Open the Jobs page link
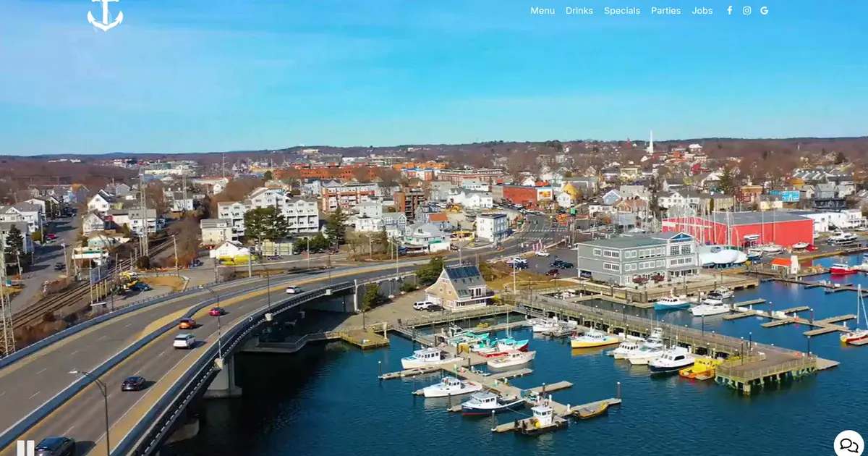Image resolution: width=868 pixels, height=456 pixels. coord(702,11)
